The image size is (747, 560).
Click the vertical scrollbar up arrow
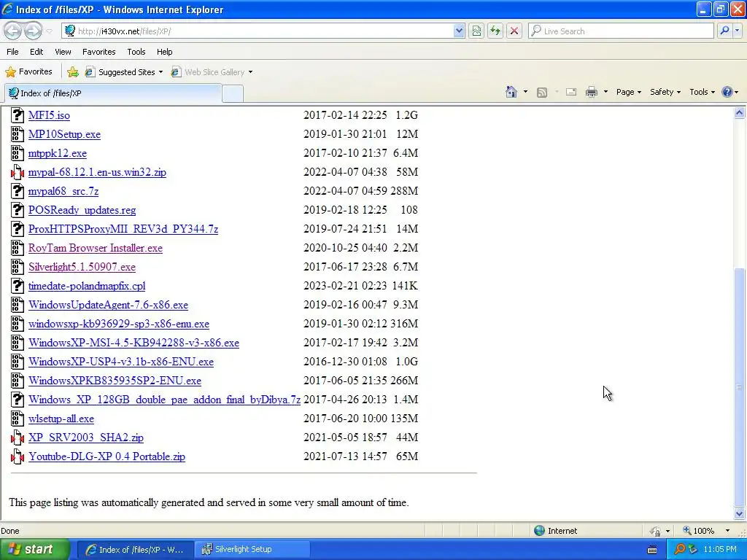point(740,113)
